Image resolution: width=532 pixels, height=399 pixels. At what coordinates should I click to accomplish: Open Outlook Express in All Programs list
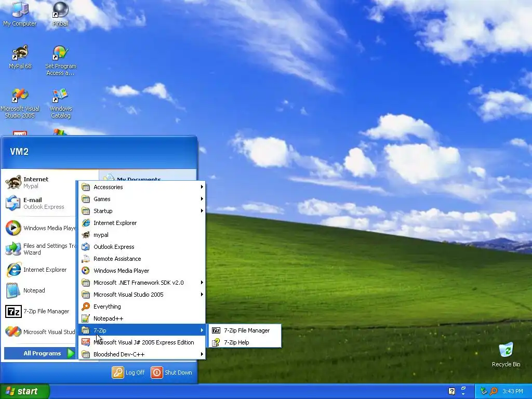click(x=142, y=247)
